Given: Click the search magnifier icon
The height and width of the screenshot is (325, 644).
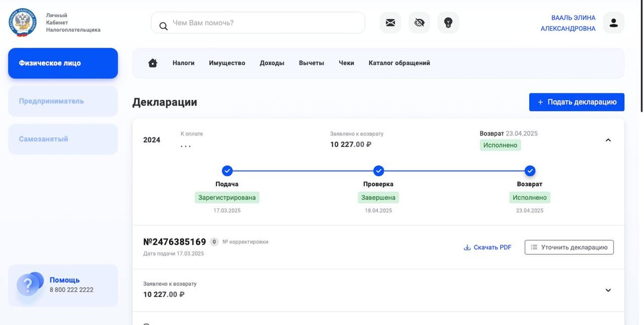Looking at the screenshot, I should pos(163,25).
